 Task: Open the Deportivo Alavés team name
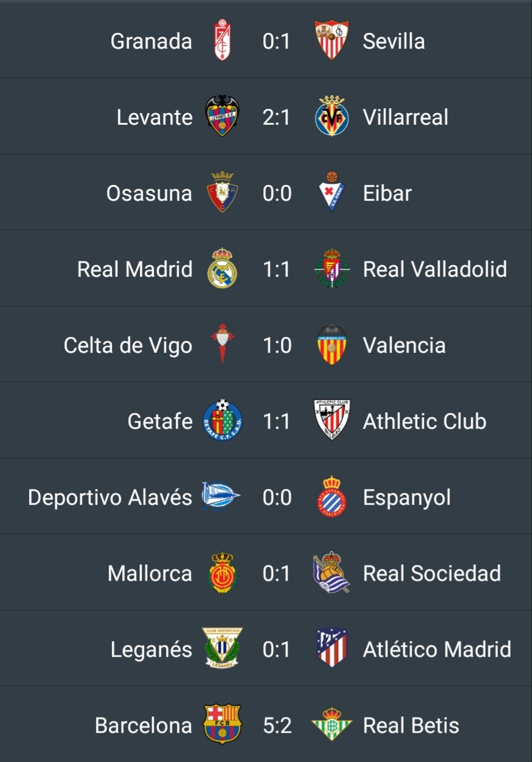[x=110, y=497]
